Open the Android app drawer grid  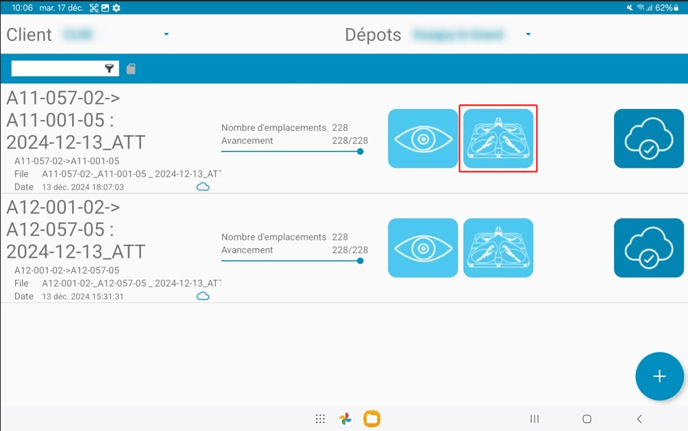[320, 419]
